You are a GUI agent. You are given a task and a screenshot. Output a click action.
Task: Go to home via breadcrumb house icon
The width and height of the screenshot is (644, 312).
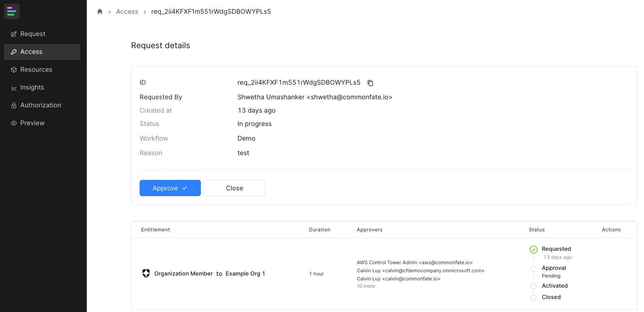[x=100, y=12]
